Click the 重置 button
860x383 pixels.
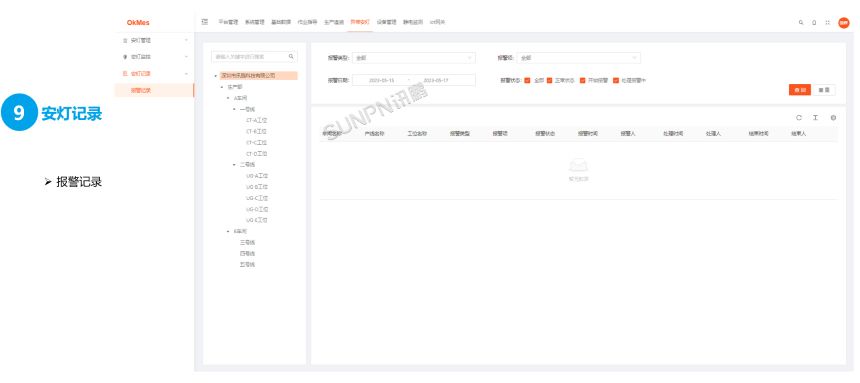pos(824,90)
